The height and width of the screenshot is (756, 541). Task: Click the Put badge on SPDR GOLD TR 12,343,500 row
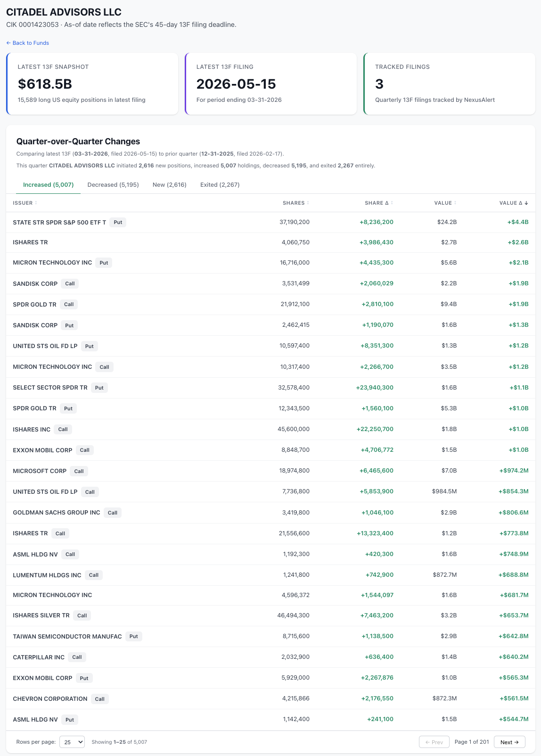coord(68,408)
